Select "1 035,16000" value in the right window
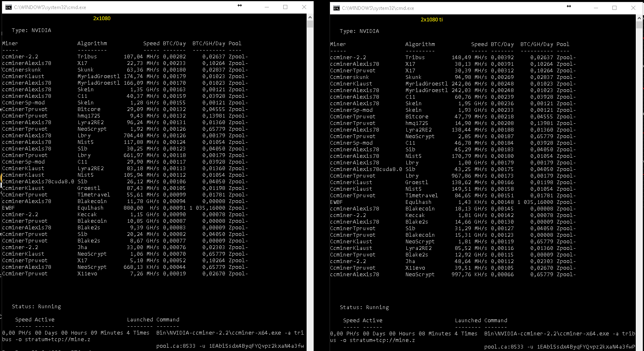Screen dimensions: 644x351 (535, 202)
